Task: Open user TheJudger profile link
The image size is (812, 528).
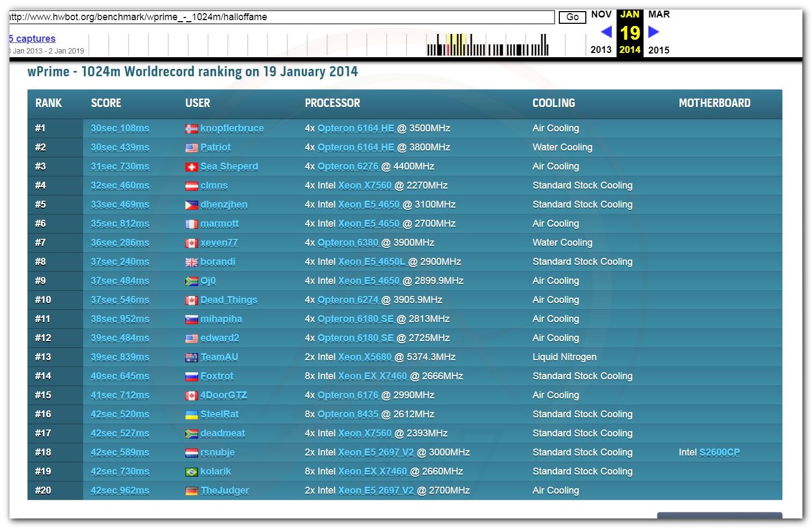Action: pyautogui.click(x=225, y=490)
